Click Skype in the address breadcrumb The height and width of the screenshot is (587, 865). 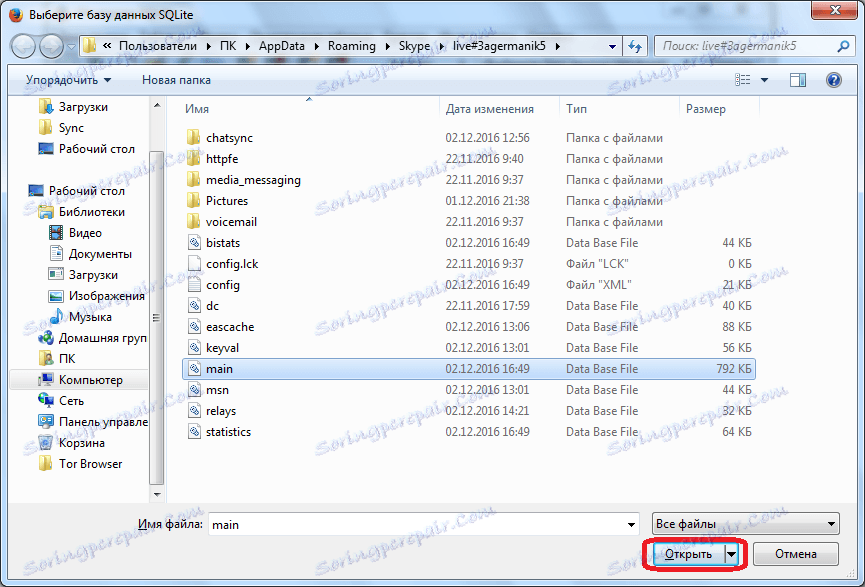pos(414,46)
